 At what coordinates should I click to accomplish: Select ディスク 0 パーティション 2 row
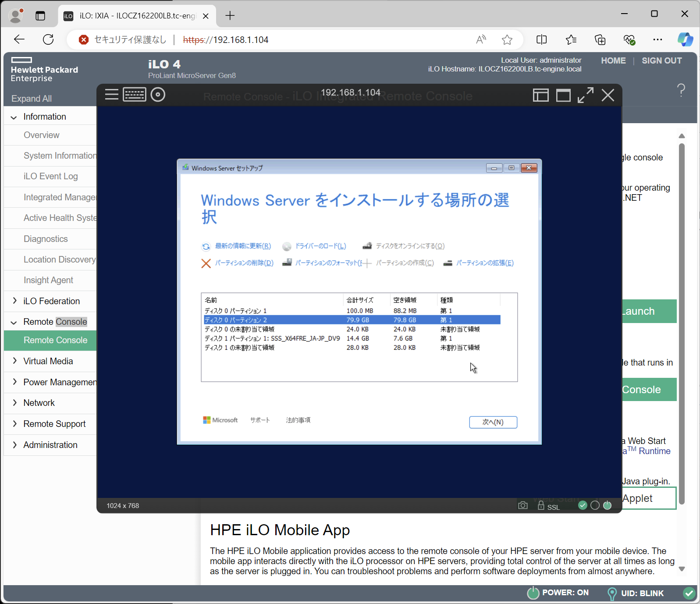pyautogui.click(x=352, y=320)
